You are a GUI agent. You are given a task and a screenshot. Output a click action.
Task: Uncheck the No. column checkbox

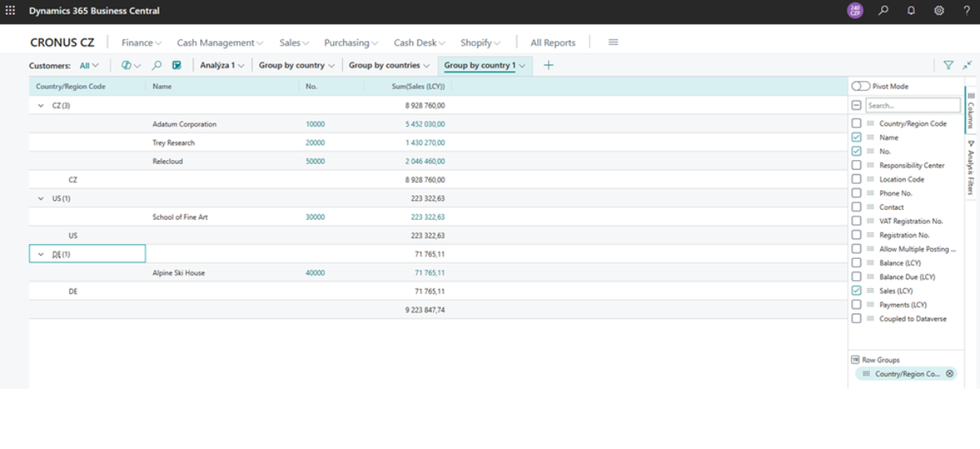tap(856, 151)
